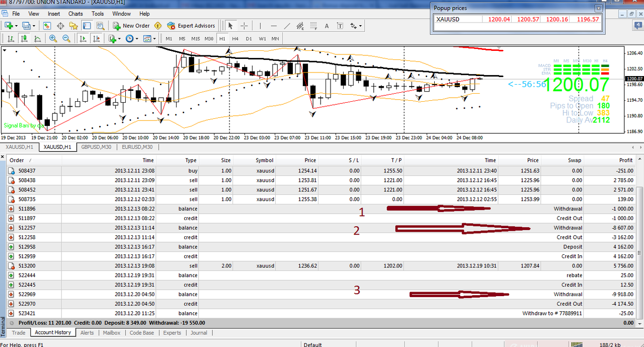Expand the New Chart dropdown arrow
644x347 pixels.
click(x=16, y=26)
